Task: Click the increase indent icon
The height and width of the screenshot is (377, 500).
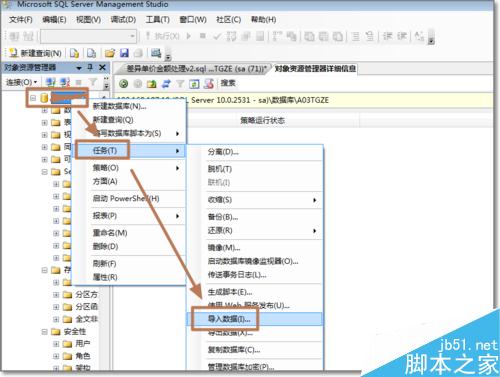Action: coord(402,36)
